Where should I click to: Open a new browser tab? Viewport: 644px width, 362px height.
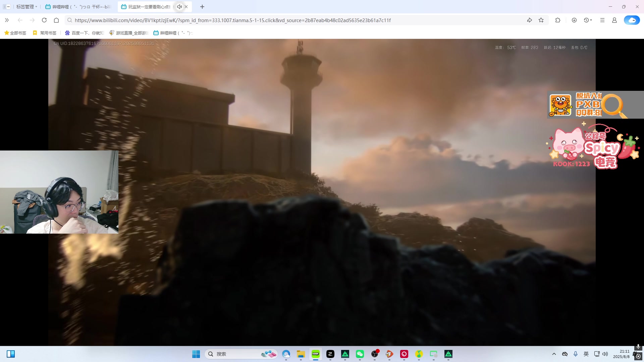pos(202,7)
